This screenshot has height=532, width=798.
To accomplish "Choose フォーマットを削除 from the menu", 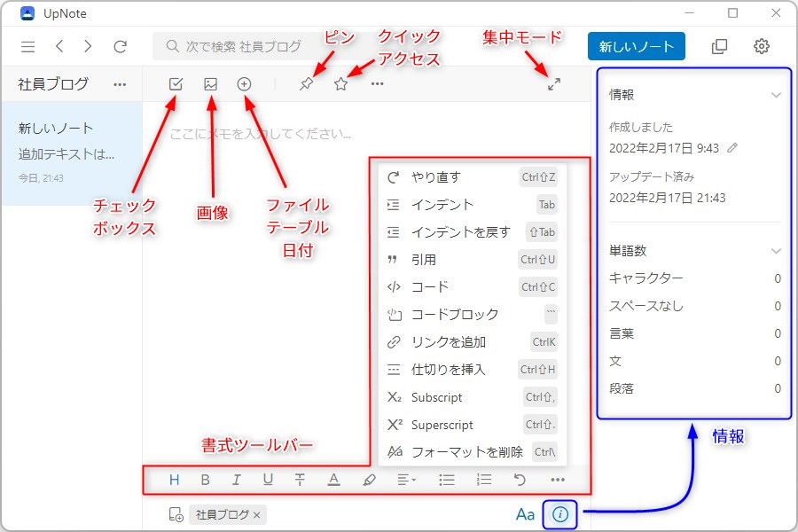I will pos(472,451).
